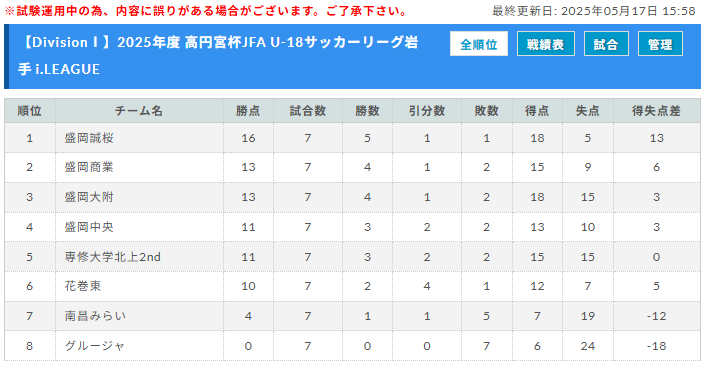707x366 pixels.
Task: Select team name 南昌みらい
Action: (x=95, y=316)
